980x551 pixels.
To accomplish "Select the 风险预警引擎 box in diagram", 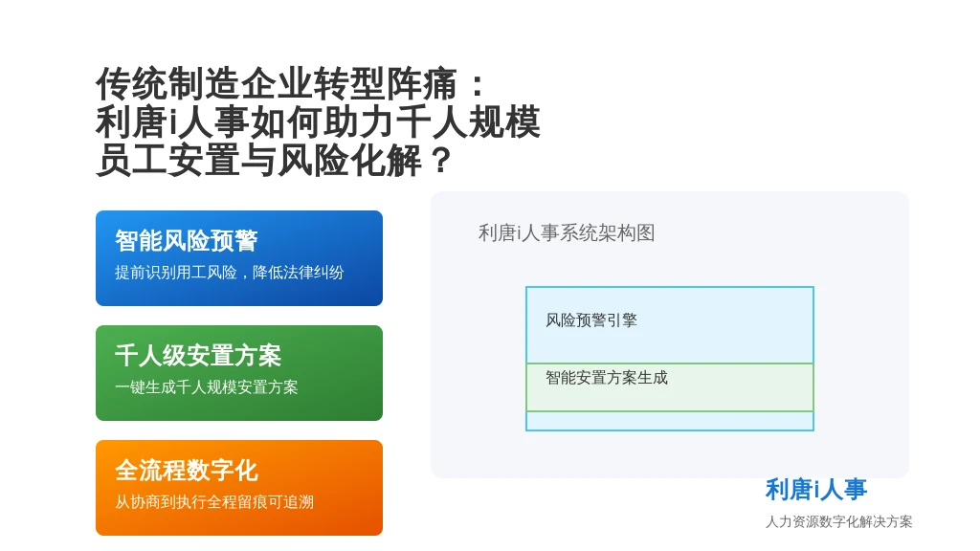I will pyautogui.click(x=669, y=325).
